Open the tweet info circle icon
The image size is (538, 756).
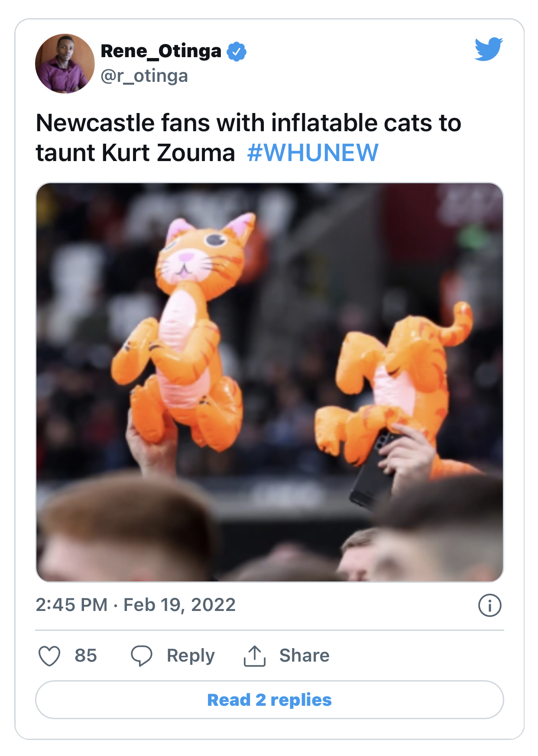[x=489, y=605]
